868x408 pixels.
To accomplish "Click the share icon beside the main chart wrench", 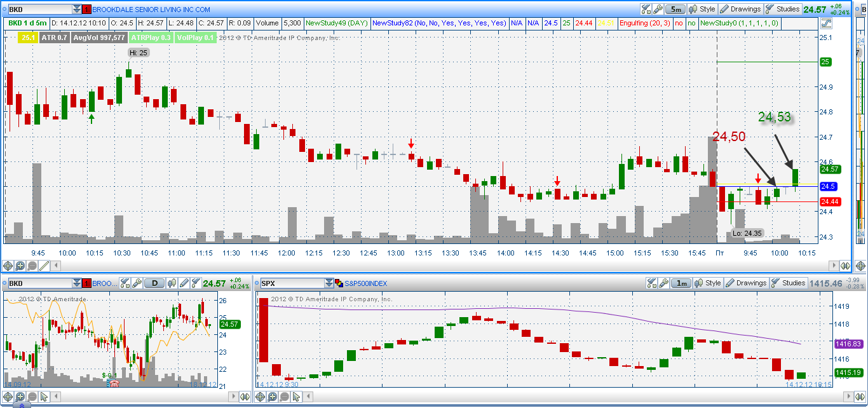I will [646, 10].
